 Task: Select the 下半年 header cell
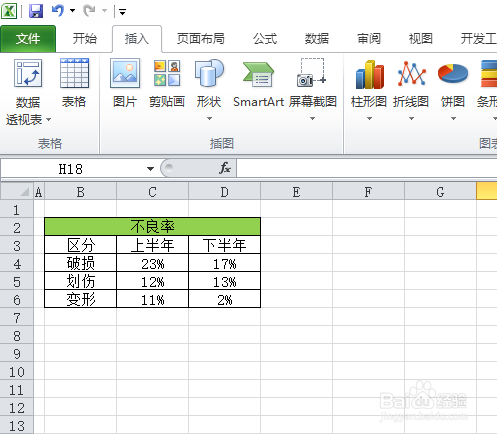(x=224, y=245)
